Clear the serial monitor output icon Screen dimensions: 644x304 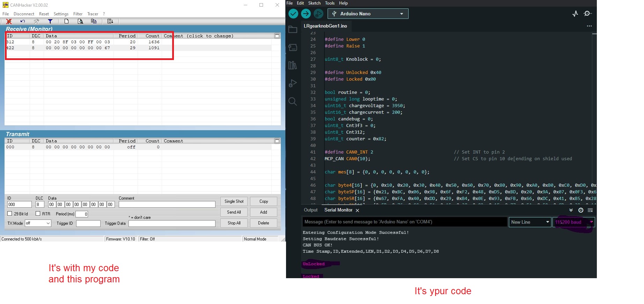tap(590, 210)
